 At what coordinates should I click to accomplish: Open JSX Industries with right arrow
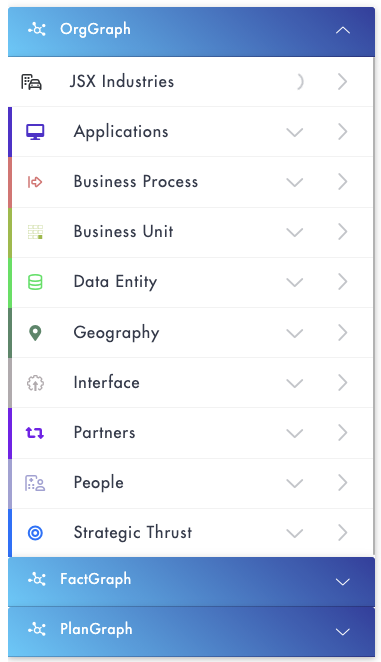(x=343, y=81)
